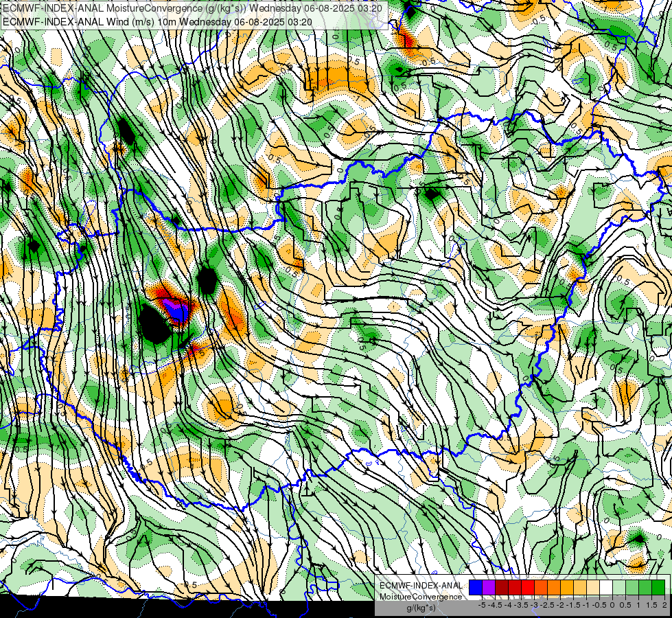Click the -3 tick label in the legend
This screenshot has height=618, width=672.
point(535,605)
